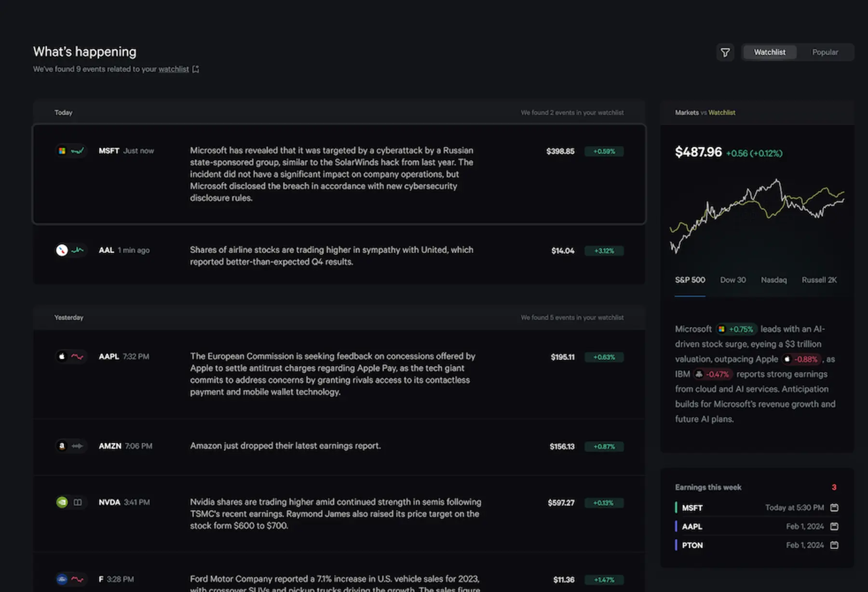Click the Amazon logo in the AMZN row

62,446
